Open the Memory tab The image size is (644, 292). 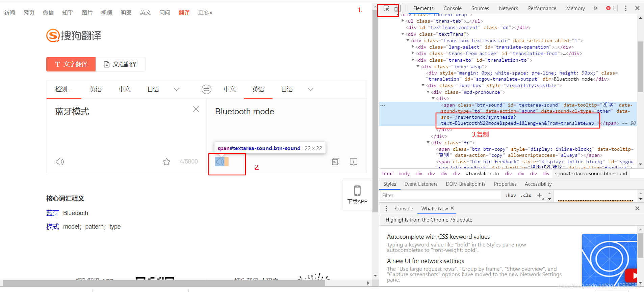575,8
